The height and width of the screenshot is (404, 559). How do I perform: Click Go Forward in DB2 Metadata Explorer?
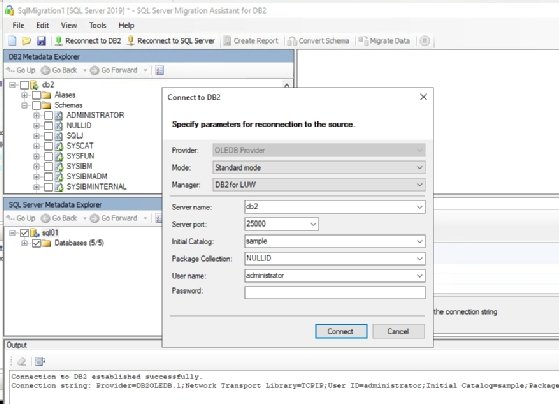click(x=114, y=70)
